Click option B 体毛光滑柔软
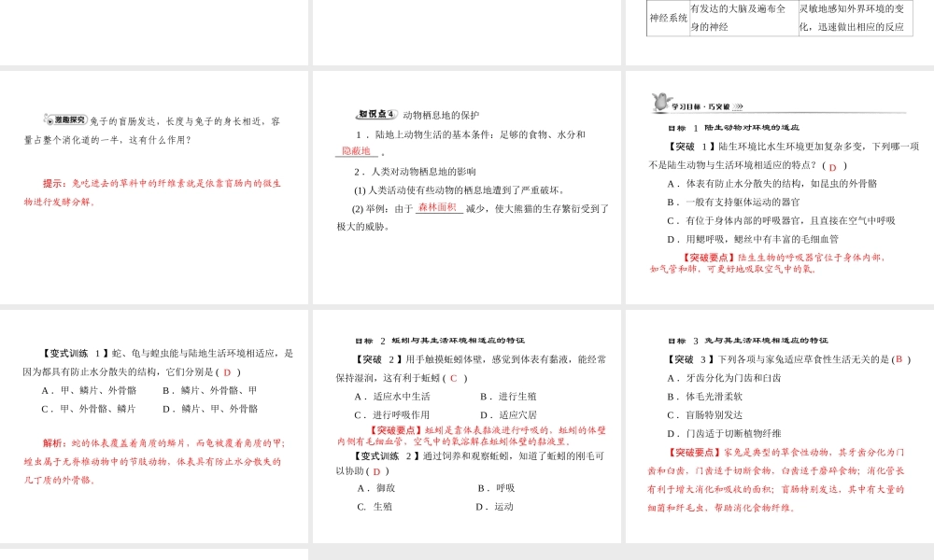 click(x=704, y=397)
